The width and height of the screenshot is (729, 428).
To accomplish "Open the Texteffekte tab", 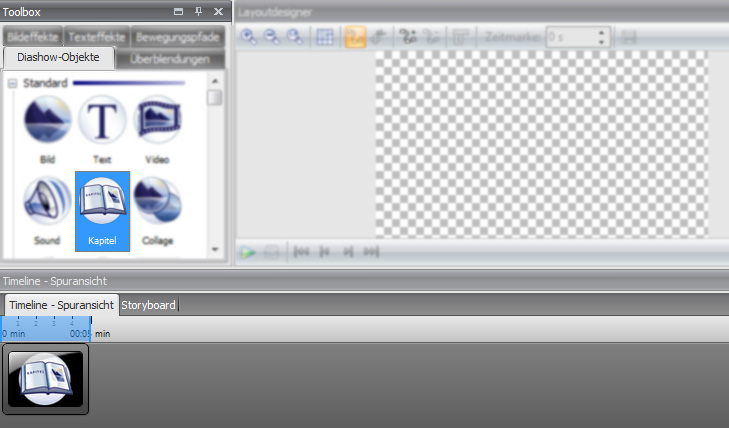I will [x=97, y=37].
